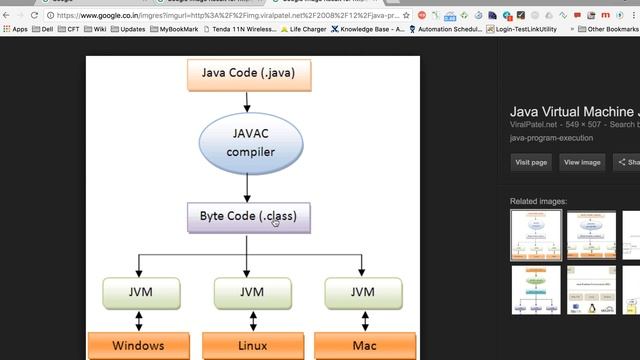Click the red letter m extension icon

coord(605,15)
